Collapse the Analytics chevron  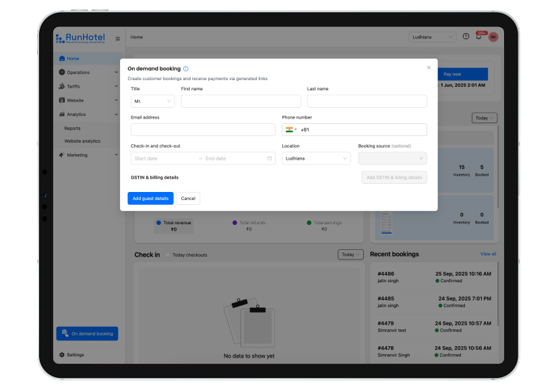[117, 115]
